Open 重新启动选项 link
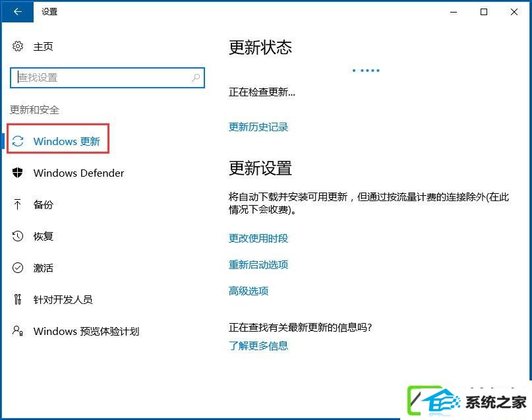Screen dimensions: 532x420 tap(258, 264)
